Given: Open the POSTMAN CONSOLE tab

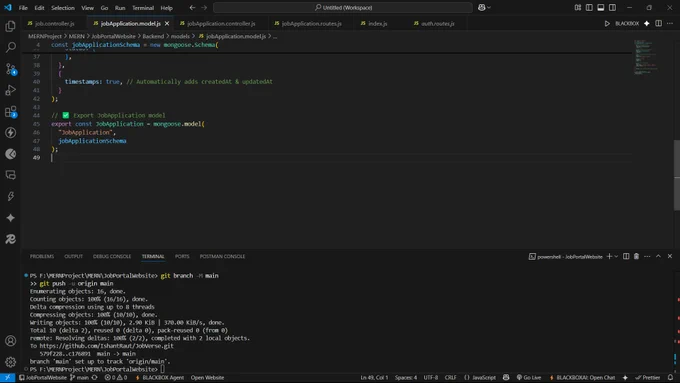Looking at the screenshot, I should (x=222, y=256).
